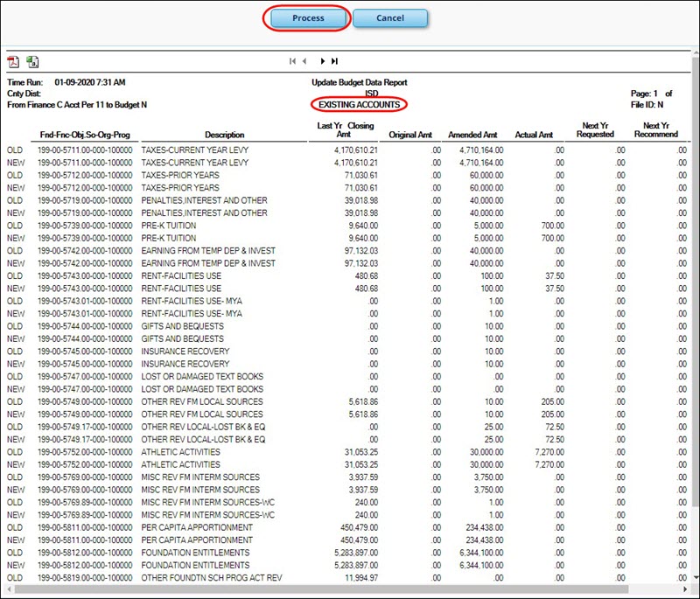This screenshot has height=599, width=700.
Task: Jump to the last page of the report
Action: [333, 61]
